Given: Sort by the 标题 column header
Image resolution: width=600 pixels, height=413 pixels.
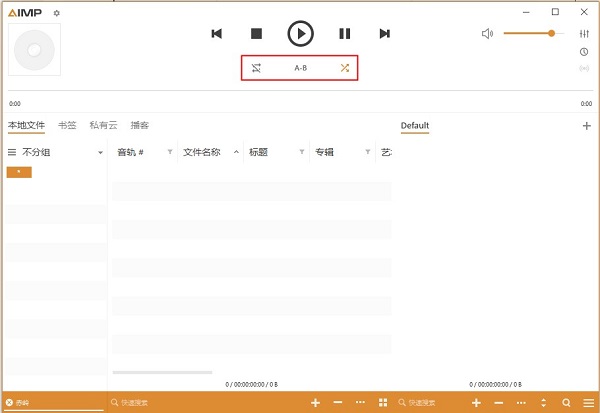Looking at the screenshot, I should (x=258, y=152).
